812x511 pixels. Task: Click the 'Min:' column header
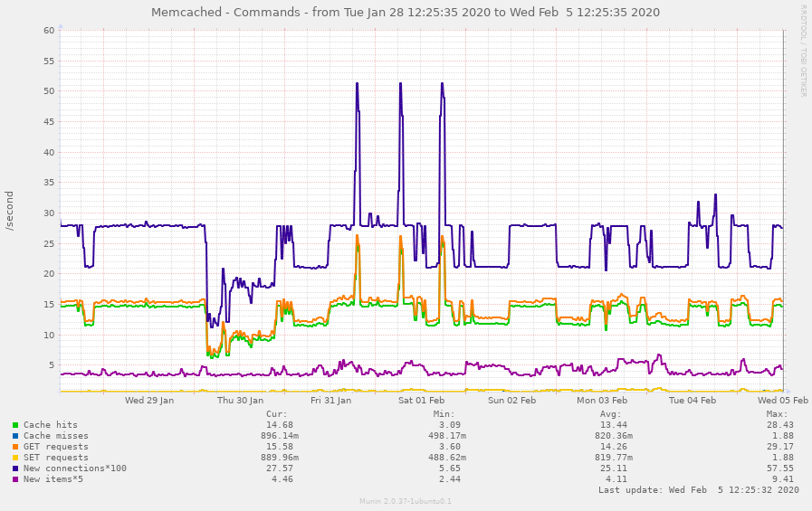click(444, 413)
